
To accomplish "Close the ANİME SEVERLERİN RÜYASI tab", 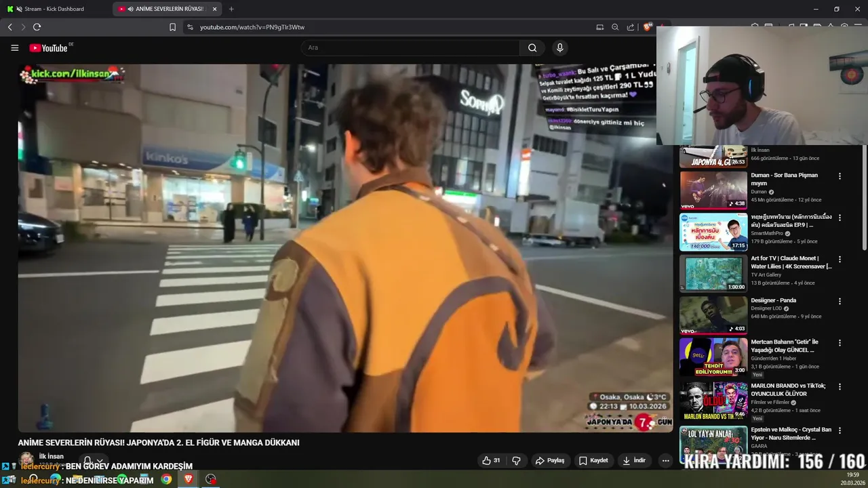I will 215,9.
